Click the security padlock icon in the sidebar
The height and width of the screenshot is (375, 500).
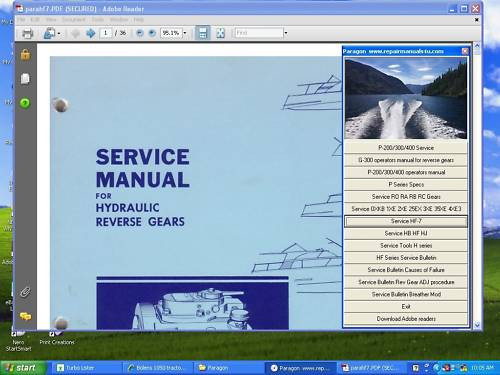[25, 54]
